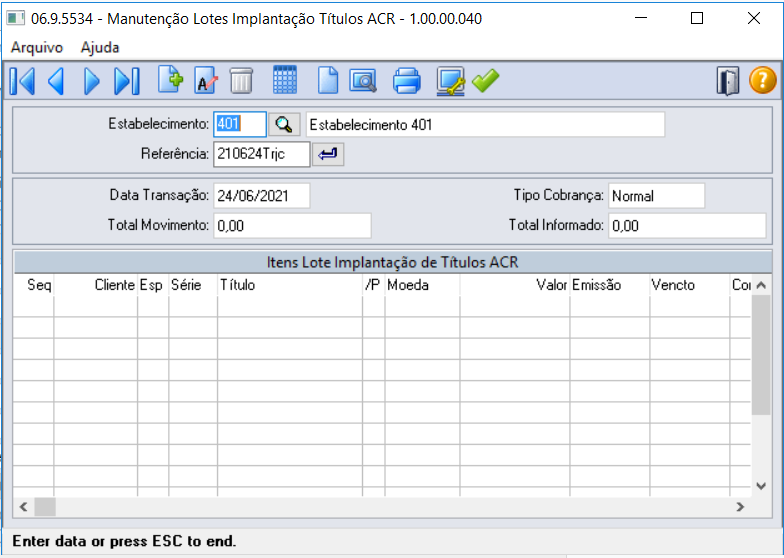784x558 pixels.
Task: Maximize the Manutenção Lotes window
Action: point(696,18)
